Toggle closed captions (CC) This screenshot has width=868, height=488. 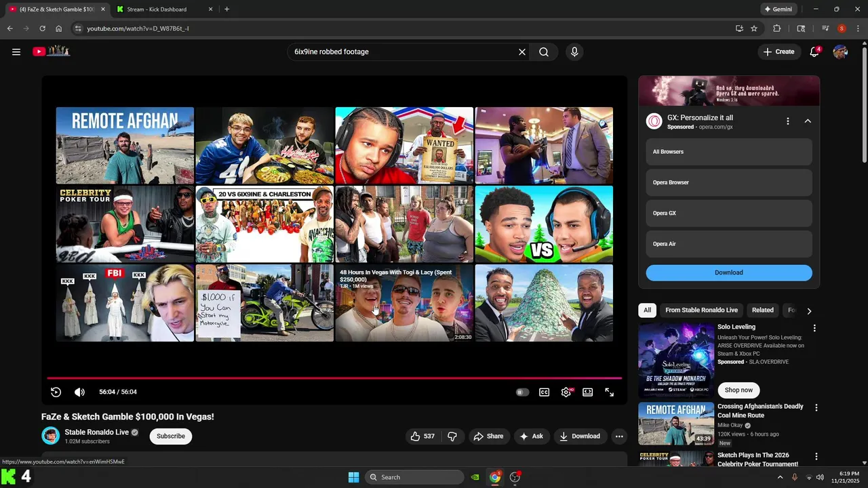[544, 392]
